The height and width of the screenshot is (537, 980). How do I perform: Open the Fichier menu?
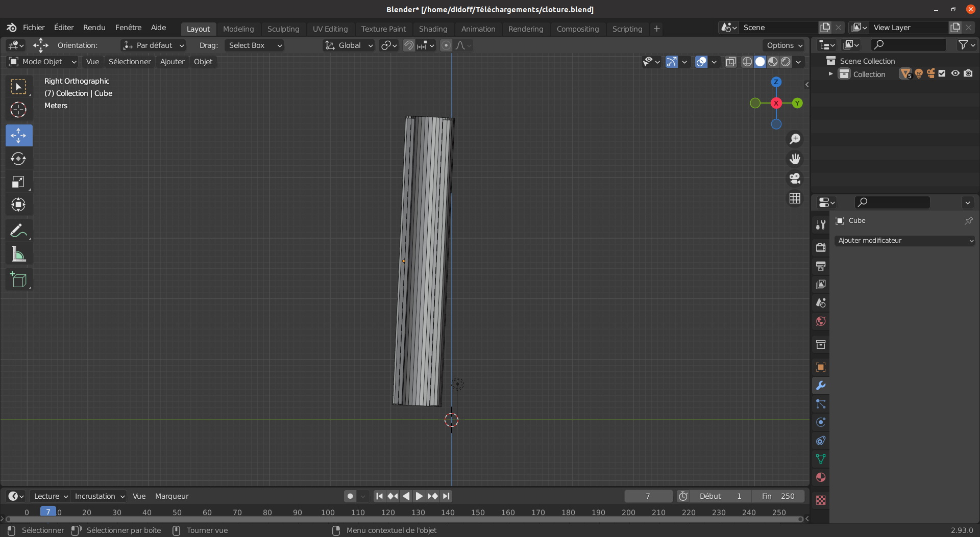tap(34, 28)
